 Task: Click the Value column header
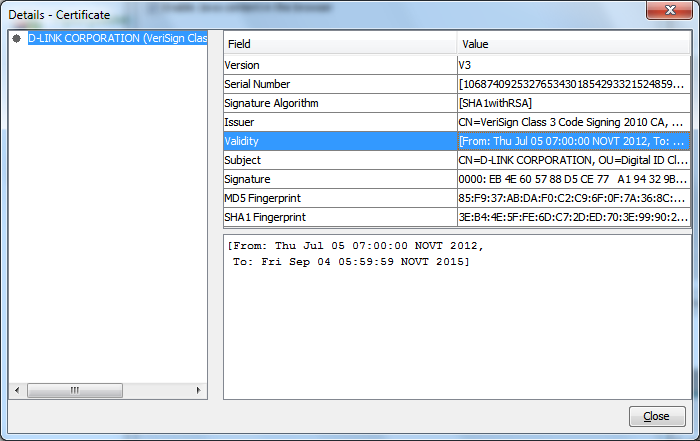[573, 44]
